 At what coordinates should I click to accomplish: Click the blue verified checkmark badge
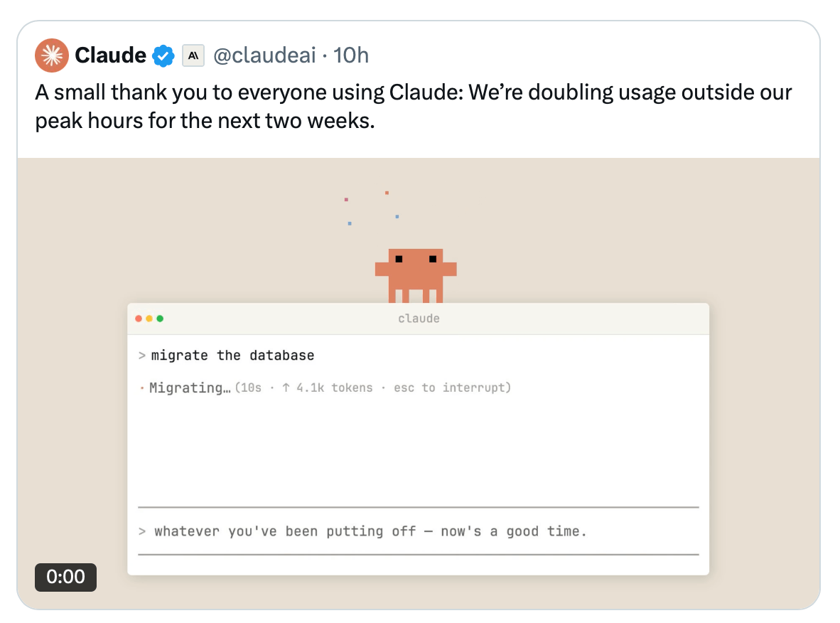pos(163,55)
